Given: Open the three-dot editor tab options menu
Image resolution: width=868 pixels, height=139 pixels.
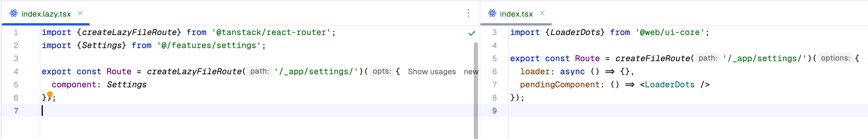Looking at the screenshot, I should click(468, 13).
